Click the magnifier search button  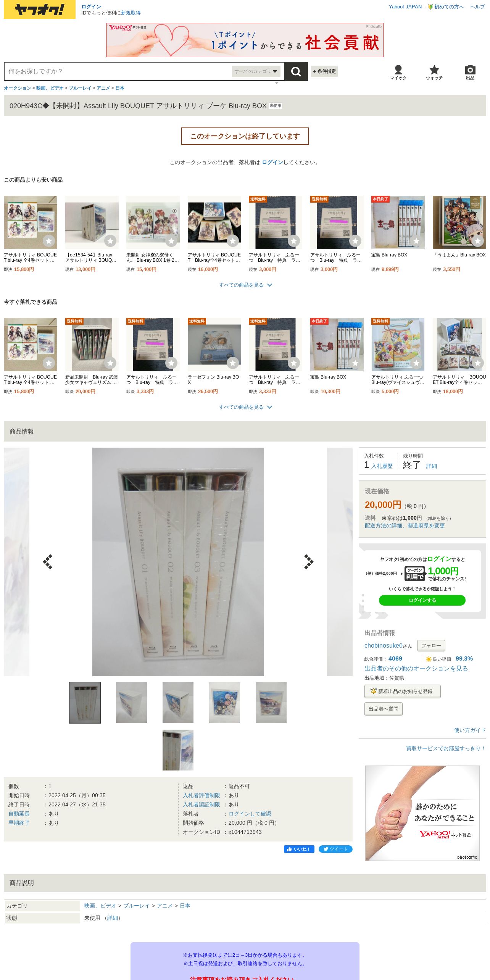[x=296, y=71]
